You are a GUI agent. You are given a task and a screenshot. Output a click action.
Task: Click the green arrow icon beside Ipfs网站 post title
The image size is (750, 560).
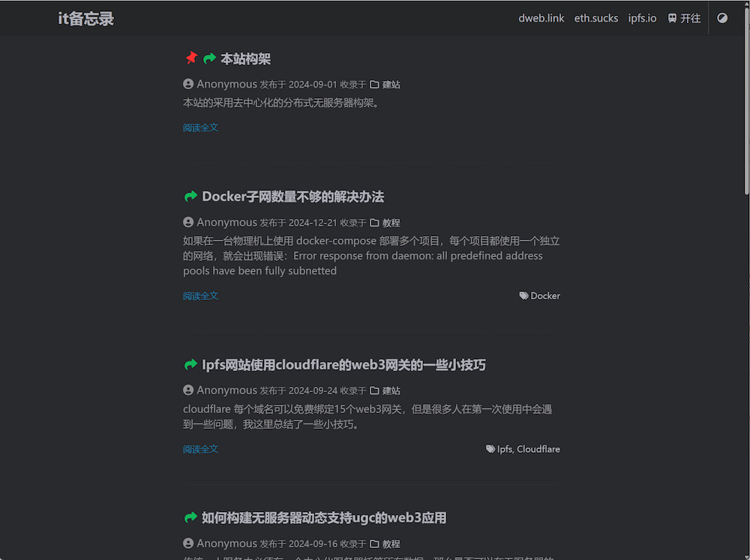click(x=191, y=364)
